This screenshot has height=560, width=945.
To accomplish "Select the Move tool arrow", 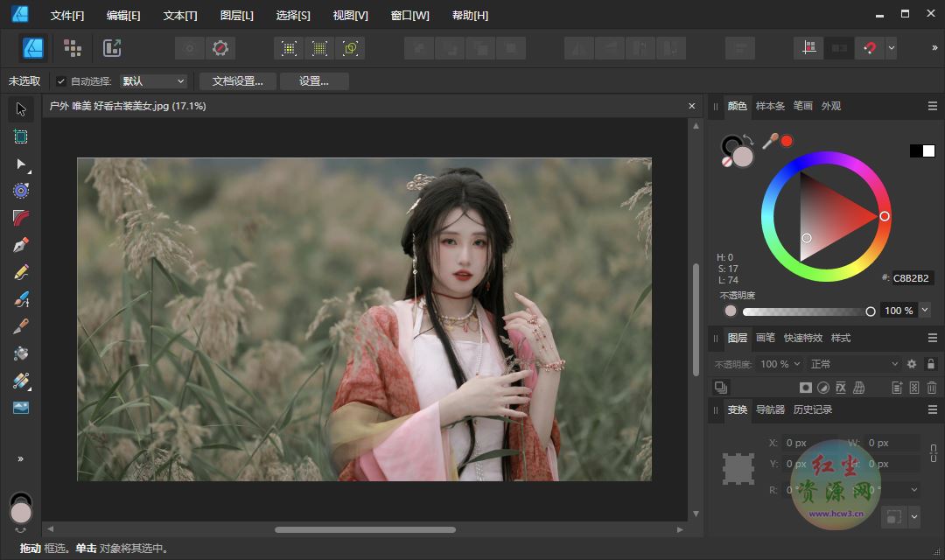I will [21, 109].
